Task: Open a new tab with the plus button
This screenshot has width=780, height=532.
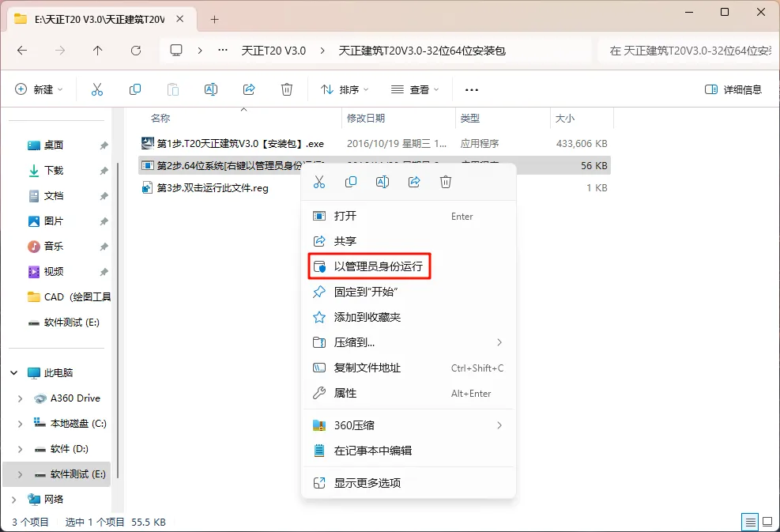Action: (x=214, y=20)
